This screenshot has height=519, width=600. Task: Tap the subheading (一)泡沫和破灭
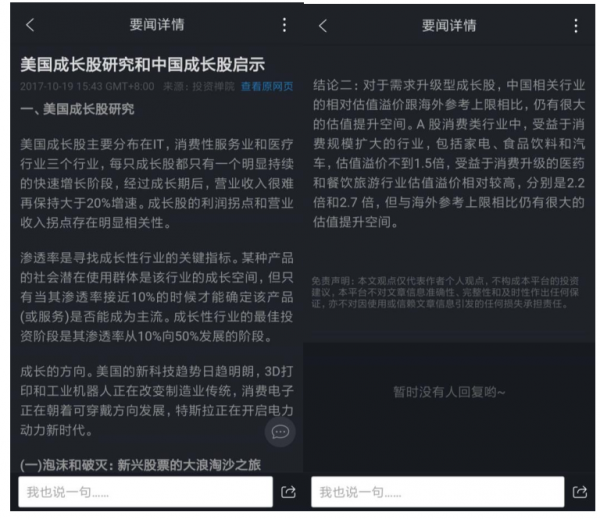[x=140, y=465]
